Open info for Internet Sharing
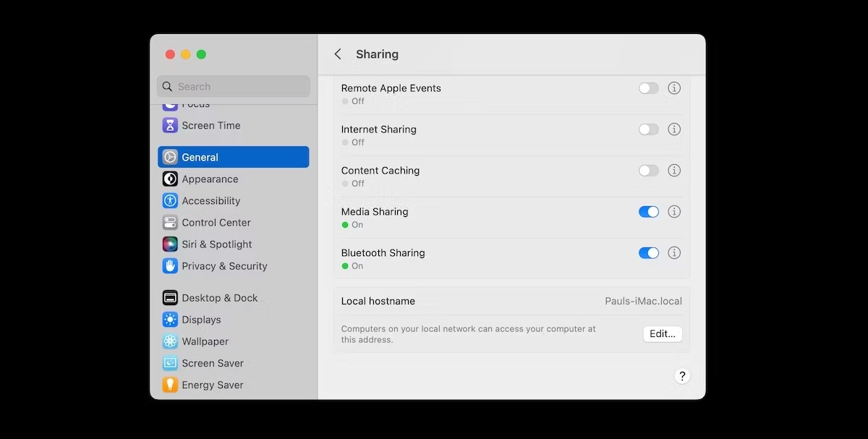The image size is (868, 439). [674, 129]
